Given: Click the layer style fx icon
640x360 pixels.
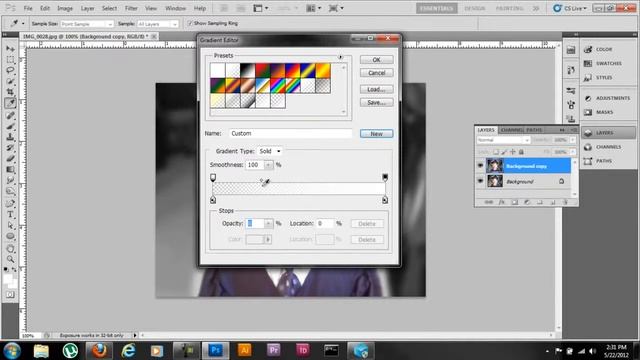Looking at the screenshot, I should (x=502, y=202).
